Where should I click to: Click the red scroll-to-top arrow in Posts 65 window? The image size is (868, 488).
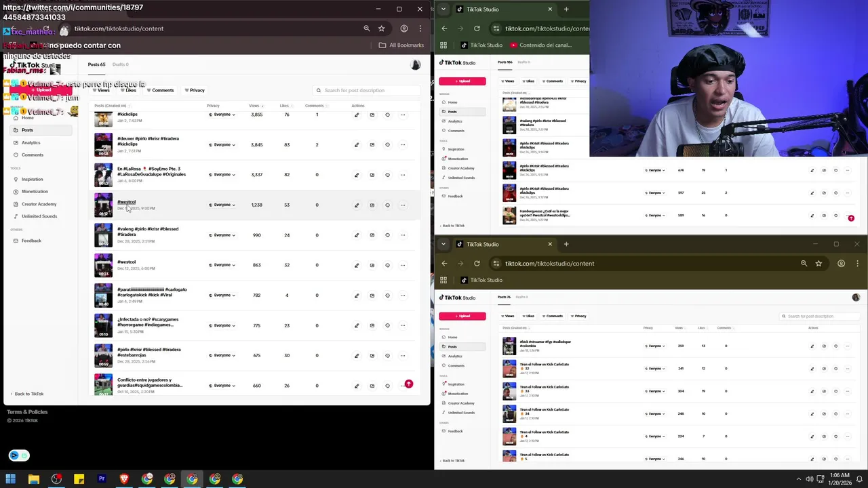click(x=408, y=384)
